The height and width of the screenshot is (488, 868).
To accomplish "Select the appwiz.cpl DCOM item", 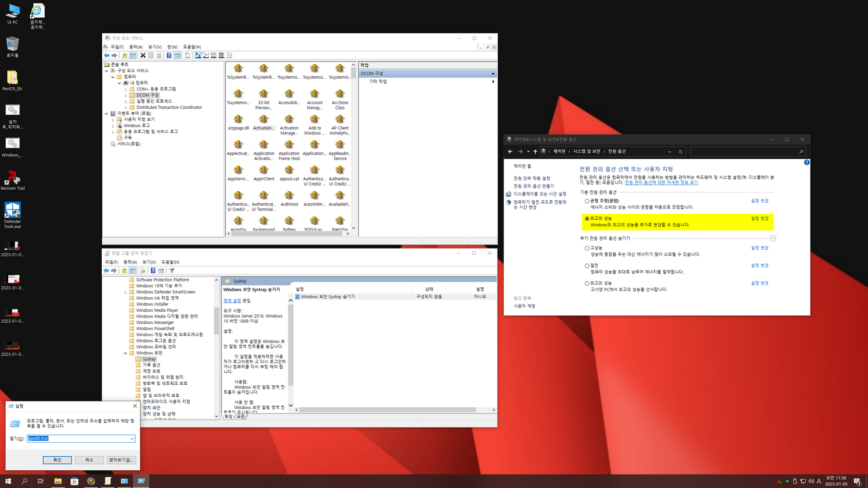I will point(289,173).
